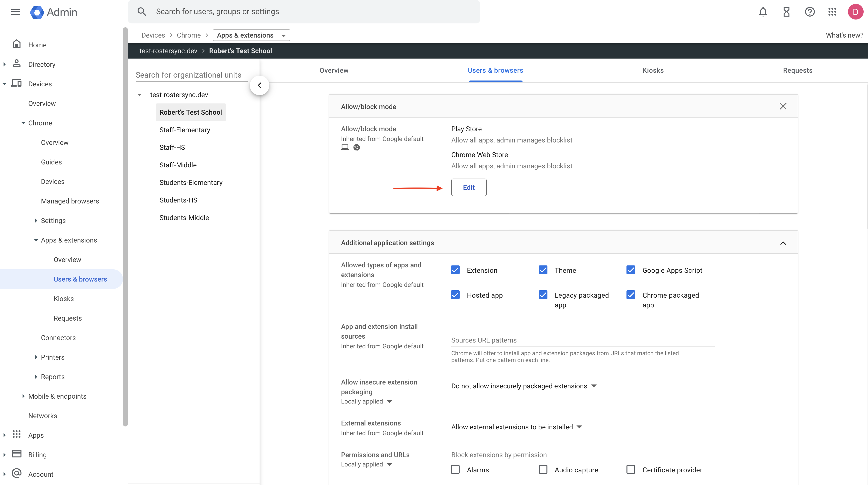Switch to the Overview tab
Viewport: 868px width, 485px height.
coord(334,70)
